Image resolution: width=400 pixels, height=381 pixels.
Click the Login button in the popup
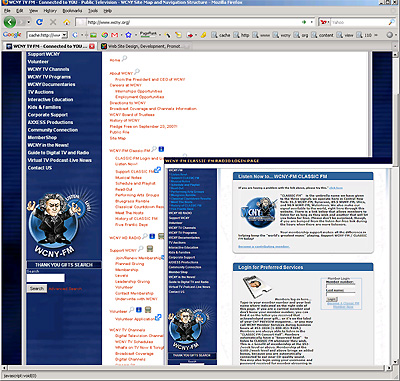[332, 299]
